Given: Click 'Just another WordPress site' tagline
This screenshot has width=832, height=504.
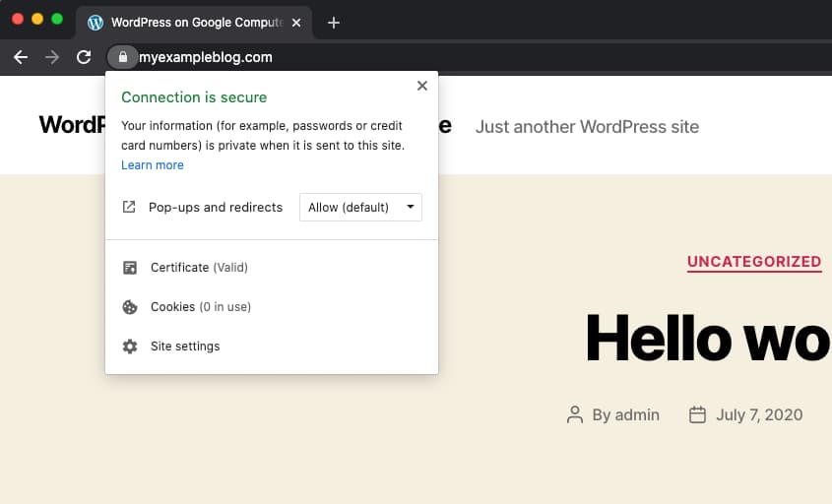Looking at the screenshot, I should pos(587,127).
